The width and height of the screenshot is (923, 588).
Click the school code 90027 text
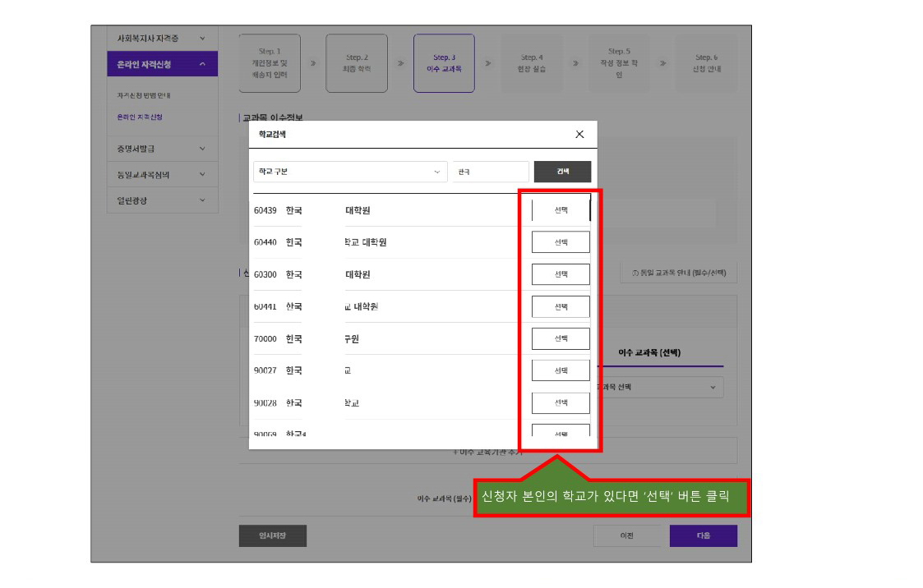pos(265,370)
